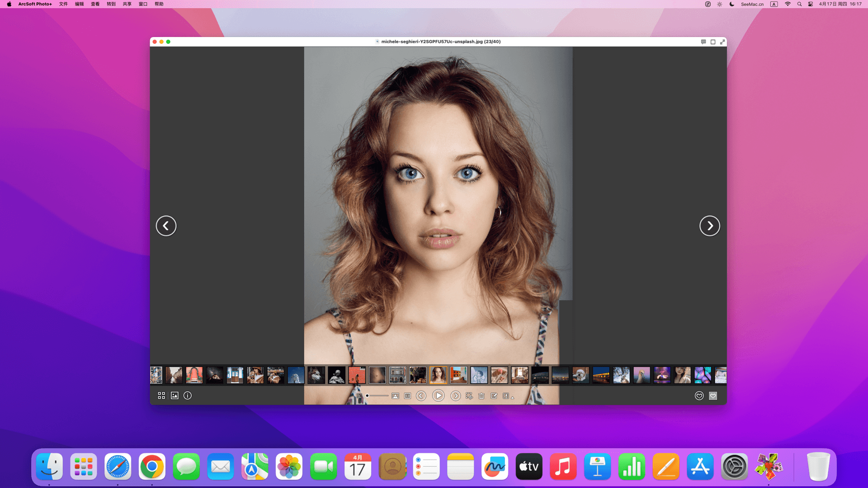Toggle the favorites filter square heart icon
Image resolution: width=868 pixels, height=488 pixels.
tap(713, 396)
